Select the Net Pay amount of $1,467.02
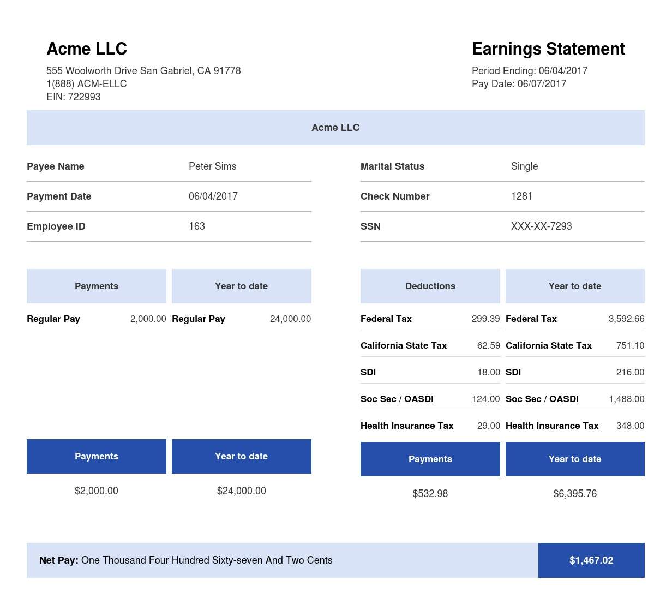Viewport: 672px width, 616px height. click(x=591, y=560)
